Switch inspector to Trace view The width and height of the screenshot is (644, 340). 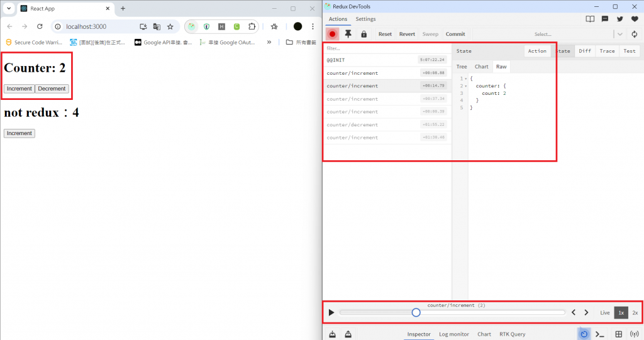click(x=607, y=51)
